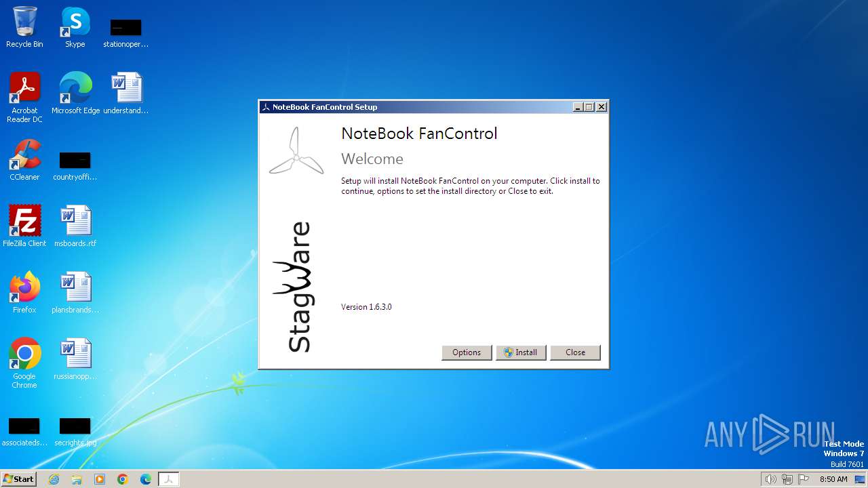The image size is (868, 488).
Task: Open the Recycle Bin desktop icon
Action: [x=24, y=27]
